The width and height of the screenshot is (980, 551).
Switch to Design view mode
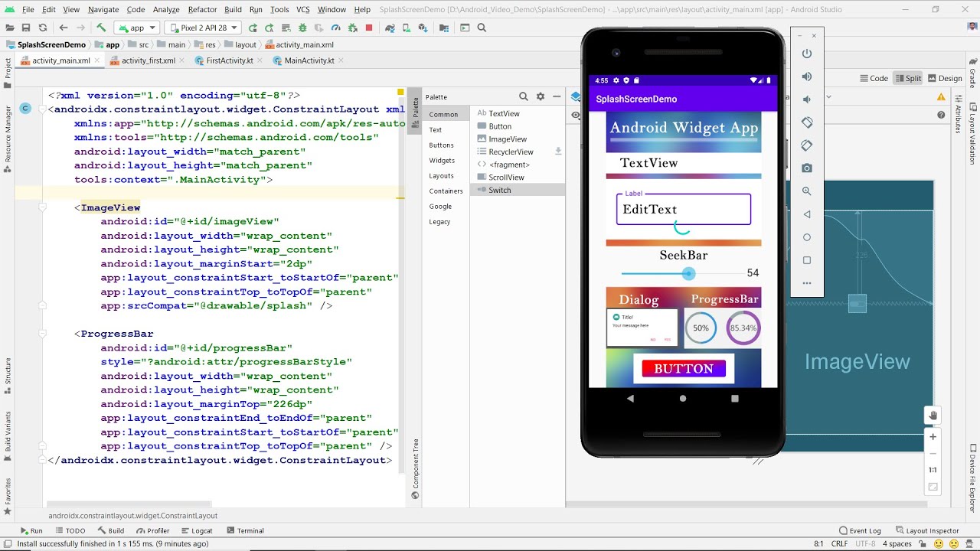945,78
